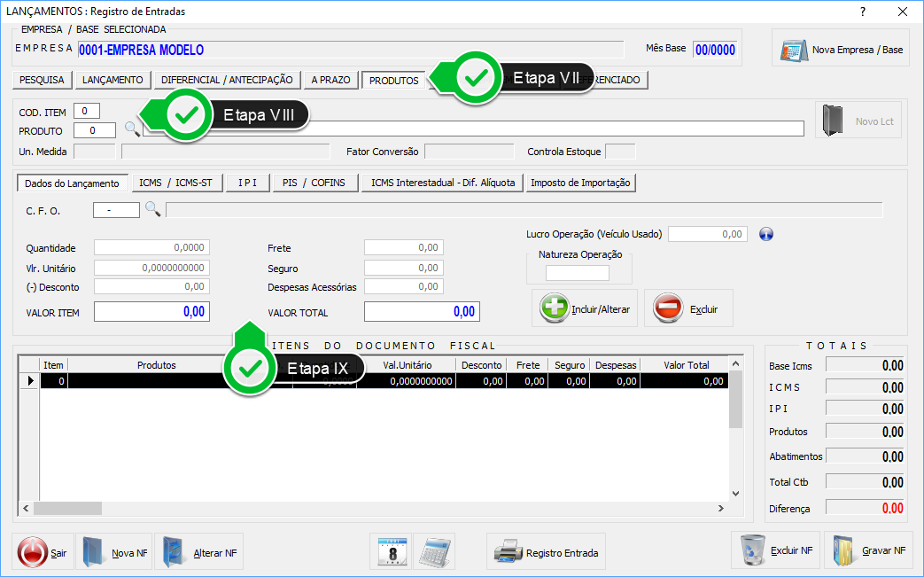Screen dimensions: 924x577
Task: Click the magnifier next to PRODUTO field
Action: point(131,129)
